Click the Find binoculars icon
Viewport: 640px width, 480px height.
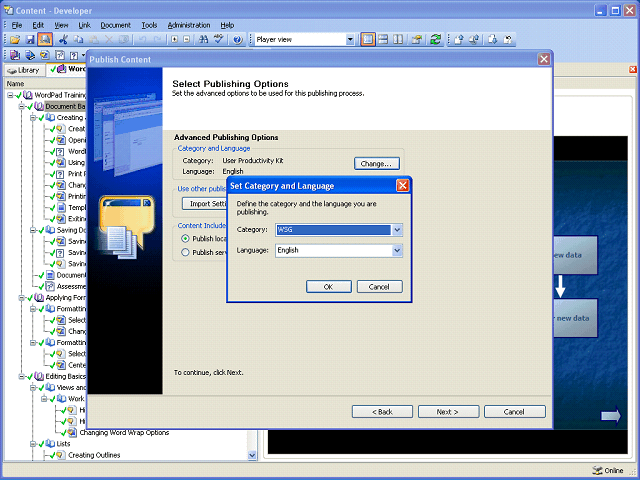[x=203, y=40]
